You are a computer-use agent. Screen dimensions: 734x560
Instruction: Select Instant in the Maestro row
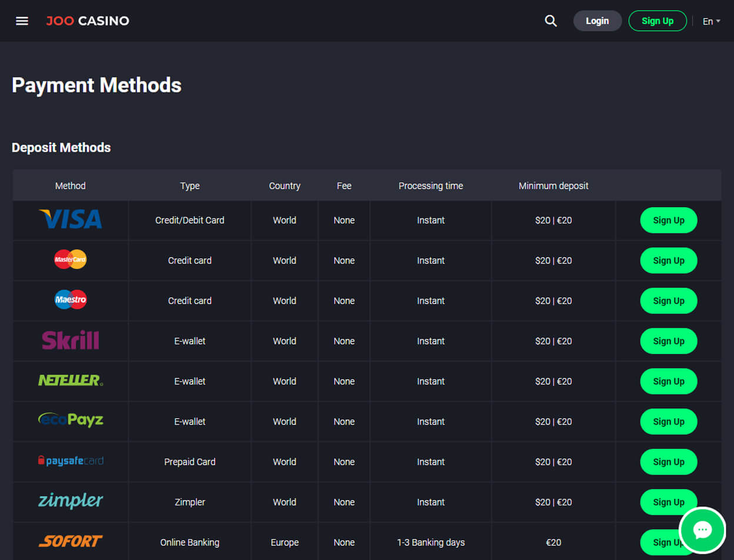431,301
